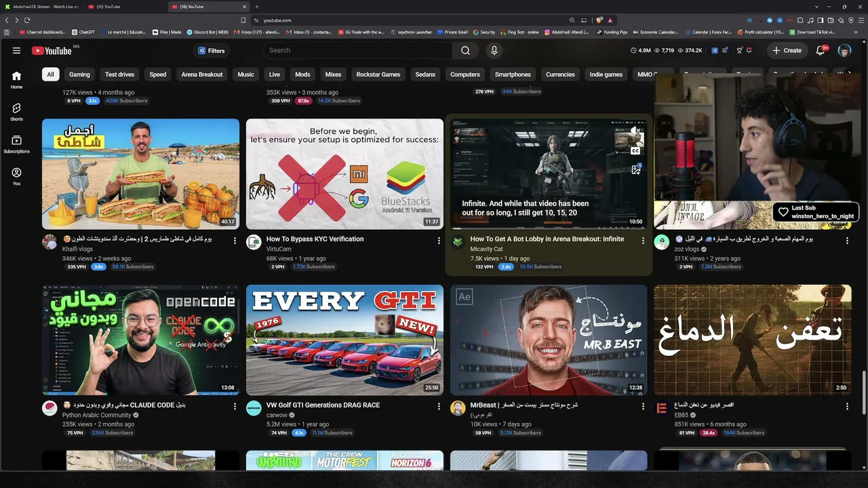
Task: Play the Khalfi vlogs beach sandwich thumbnail
Action: click(140, 174)
